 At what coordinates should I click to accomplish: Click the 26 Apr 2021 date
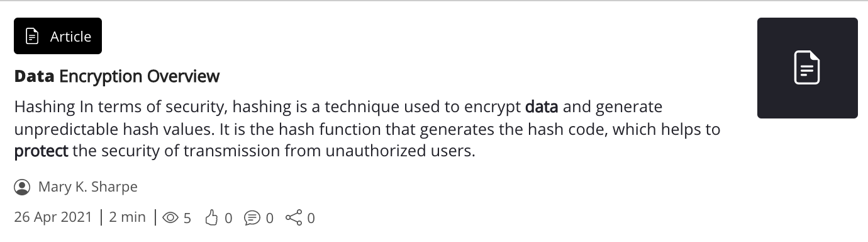[53, 217]
